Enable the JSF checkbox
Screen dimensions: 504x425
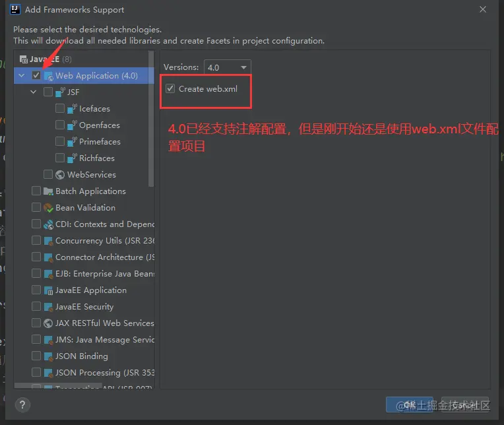[x=48, y=92]
